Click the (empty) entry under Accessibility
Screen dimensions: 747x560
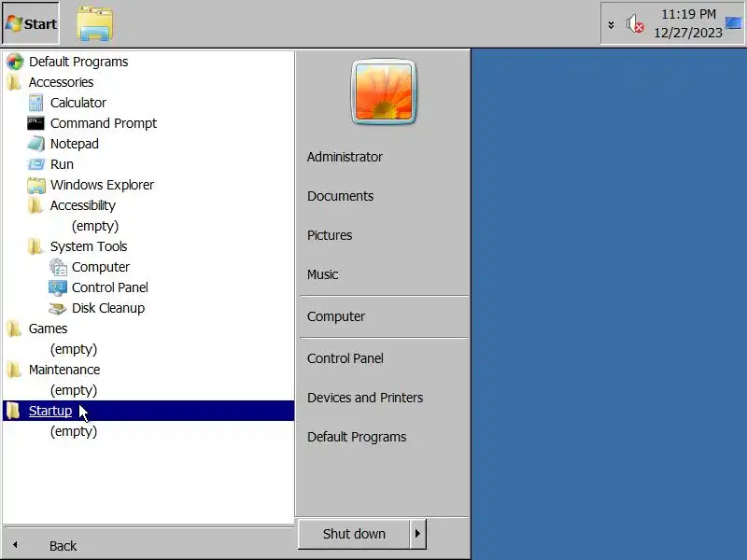(95, 226)
